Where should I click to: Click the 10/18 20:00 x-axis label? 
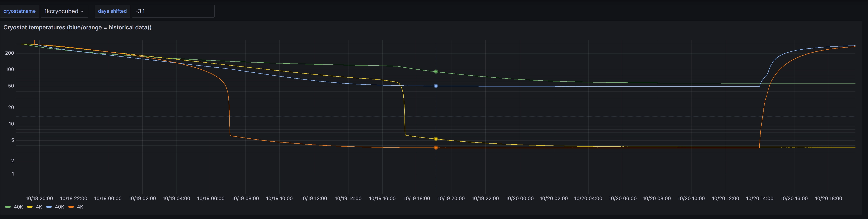pyautogui.click(x=39, y=199)
